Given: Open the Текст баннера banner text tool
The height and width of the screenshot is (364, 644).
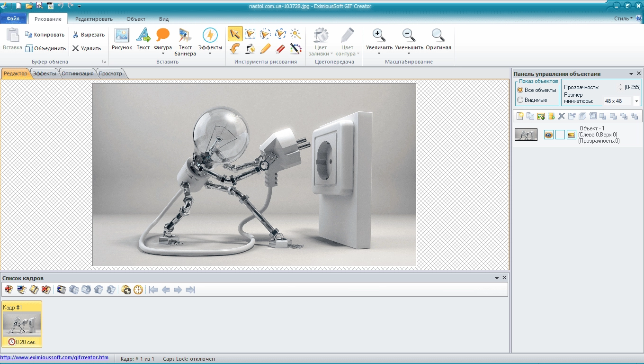Looking at the screenshot, I should (185, 42).
